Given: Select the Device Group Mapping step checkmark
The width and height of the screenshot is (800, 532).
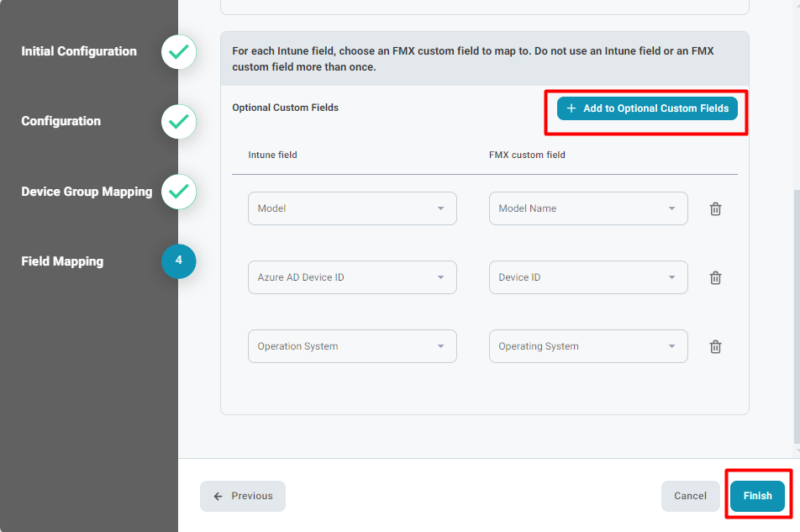Looking at the screenshot, I should point(178,192).
